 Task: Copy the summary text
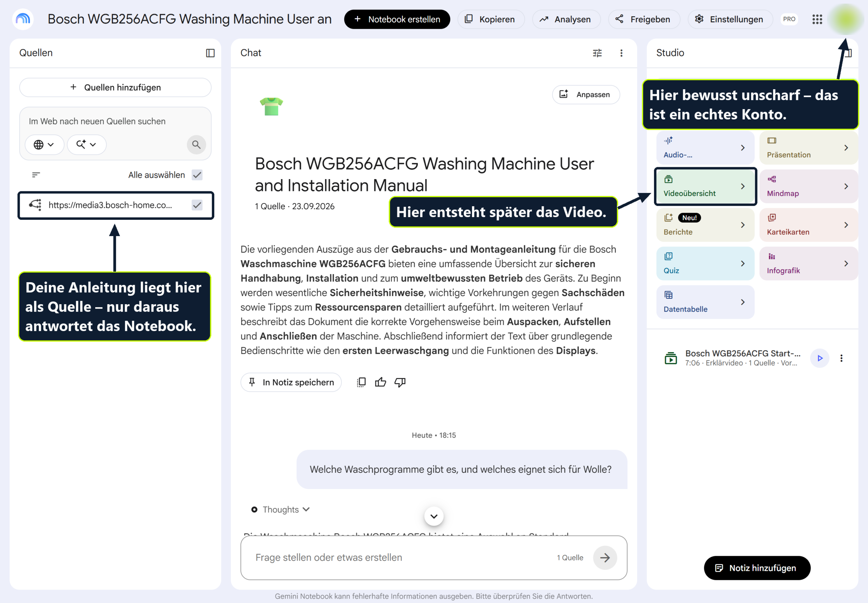click(x=361, y=382)
